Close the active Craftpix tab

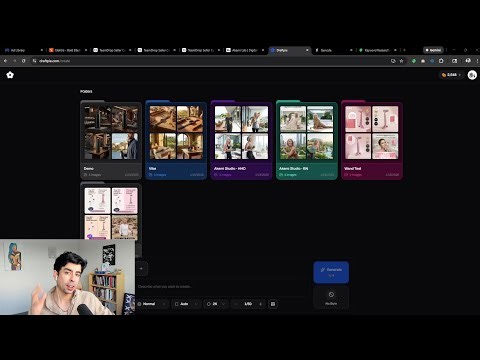point(307,50)
